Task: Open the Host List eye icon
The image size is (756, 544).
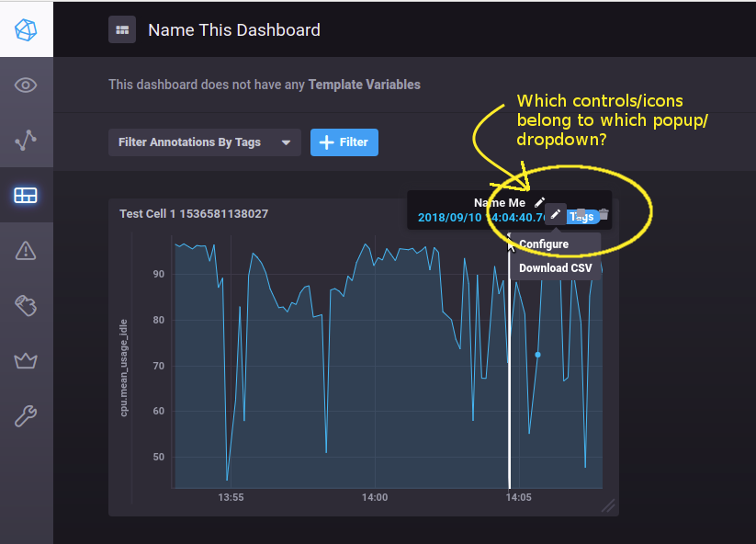Action: coord(26,85)
